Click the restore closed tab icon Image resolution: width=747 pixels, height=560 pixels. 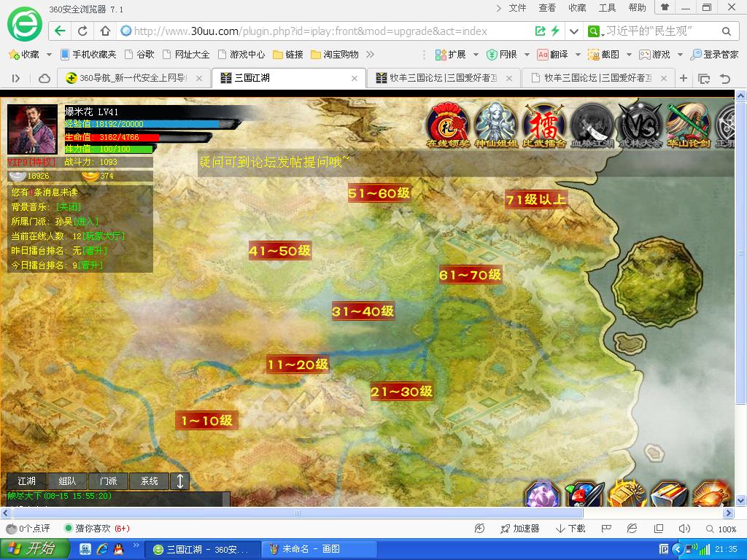pyautogui.click(x=724, y=79)
